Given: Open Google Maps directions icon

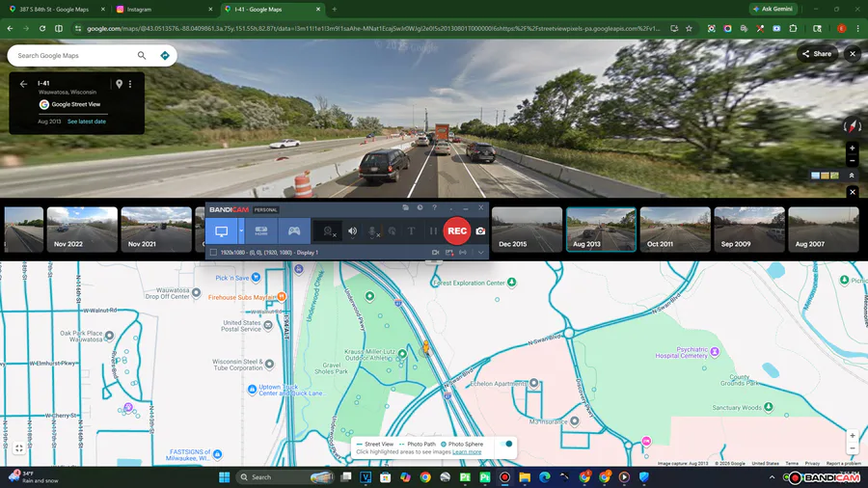Looking at the screenshot, I should (x=164, y=55).
